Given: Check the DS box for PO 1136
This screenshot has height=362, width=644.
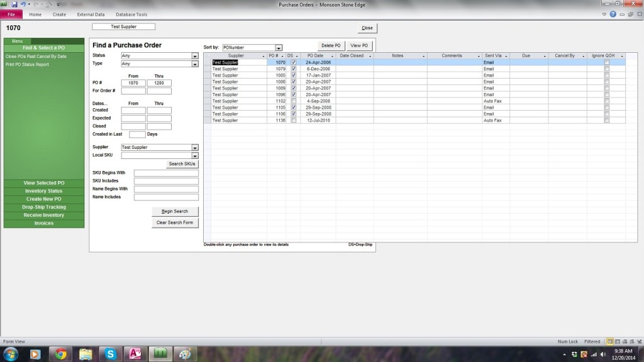Looking at the screenshot, I should click(x=294, y=120).
